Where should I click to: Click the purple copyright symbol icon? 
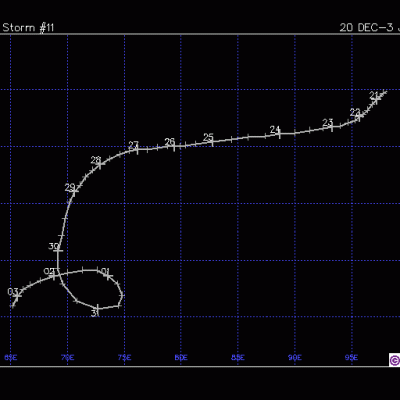point(395,360)
